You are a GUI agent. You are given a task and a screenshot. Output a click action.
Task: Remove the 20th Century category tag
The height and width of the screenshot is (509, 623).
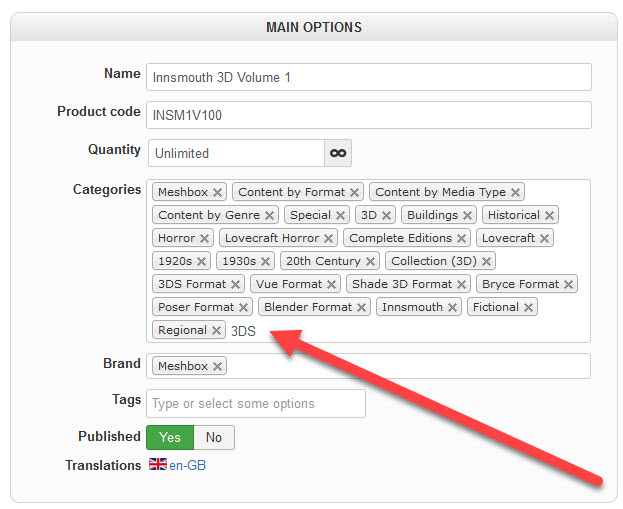click(370, 261)
